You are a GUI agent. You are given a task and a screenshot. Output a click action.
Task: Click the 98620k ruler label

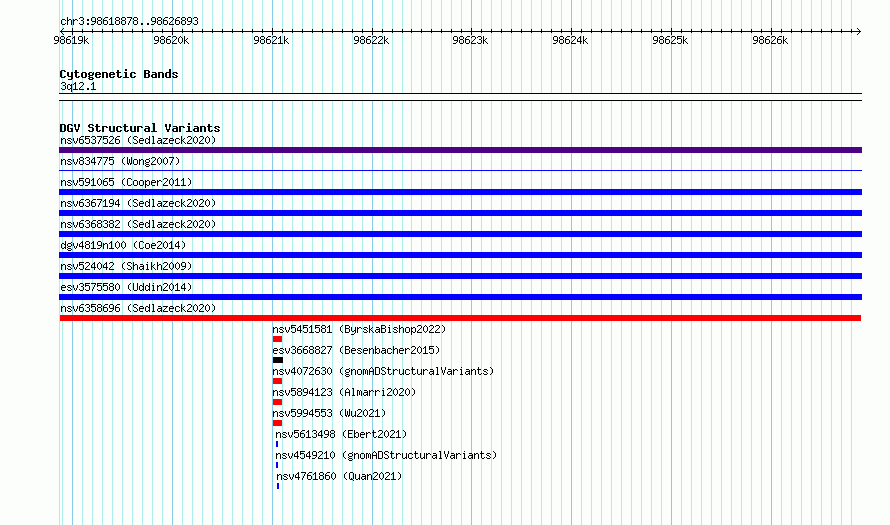point(171,40)
